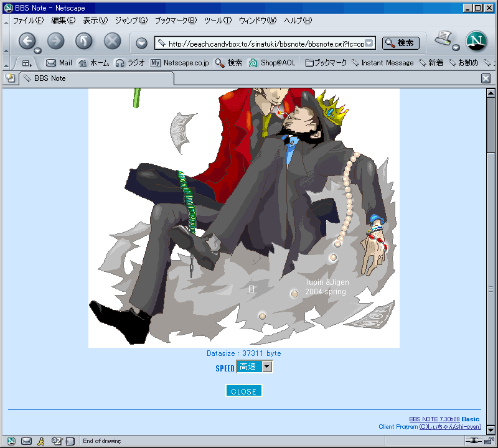Go back to the previous page

27,41
